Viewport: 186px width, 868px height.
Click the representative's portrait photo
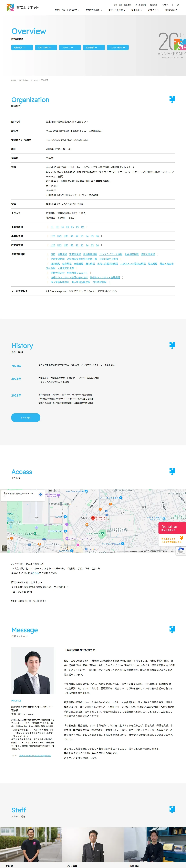point(33,670)
